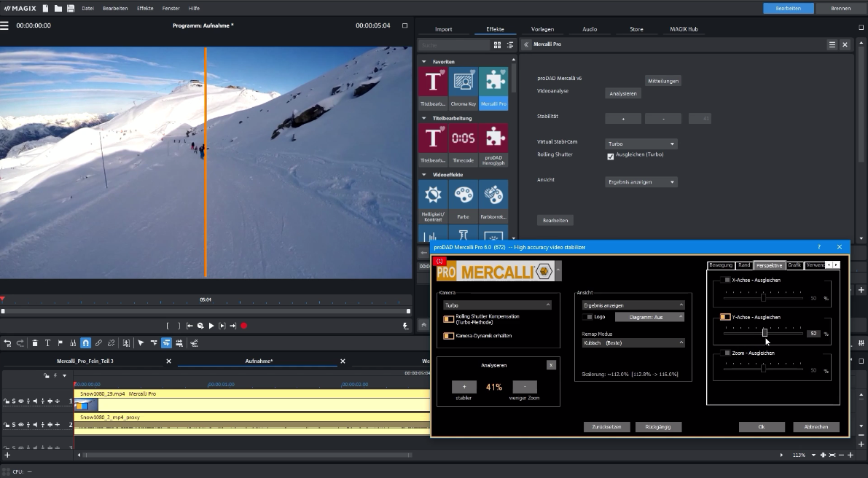Select the Mercalli Pro effect icon under Favoriten

[493, 82]
